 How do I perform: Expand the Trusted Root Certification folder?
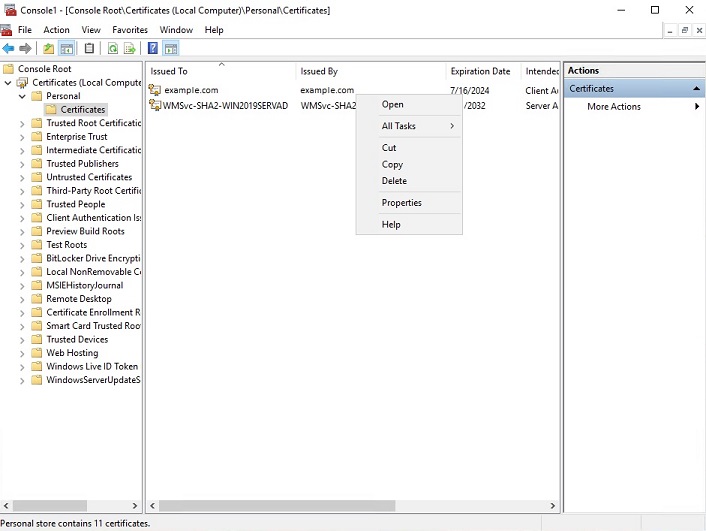click(x=23, y=123)
